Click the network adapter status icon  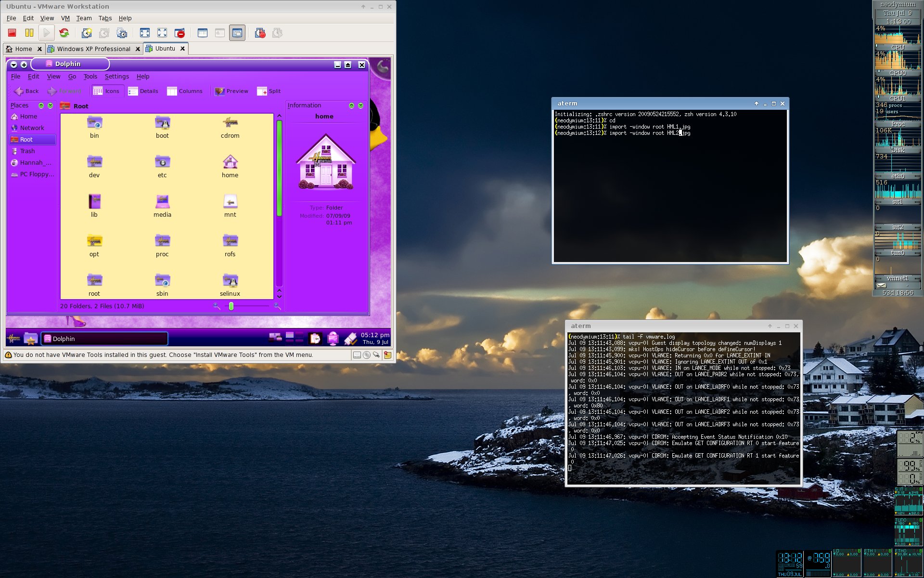(376, 355)
